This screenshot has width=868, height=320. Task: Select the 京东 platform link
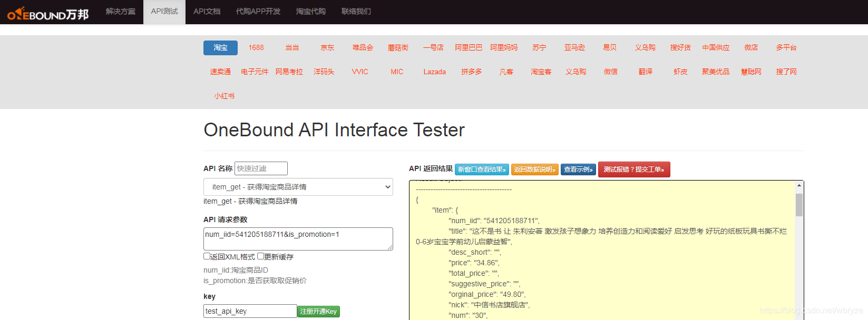[327, 48]
